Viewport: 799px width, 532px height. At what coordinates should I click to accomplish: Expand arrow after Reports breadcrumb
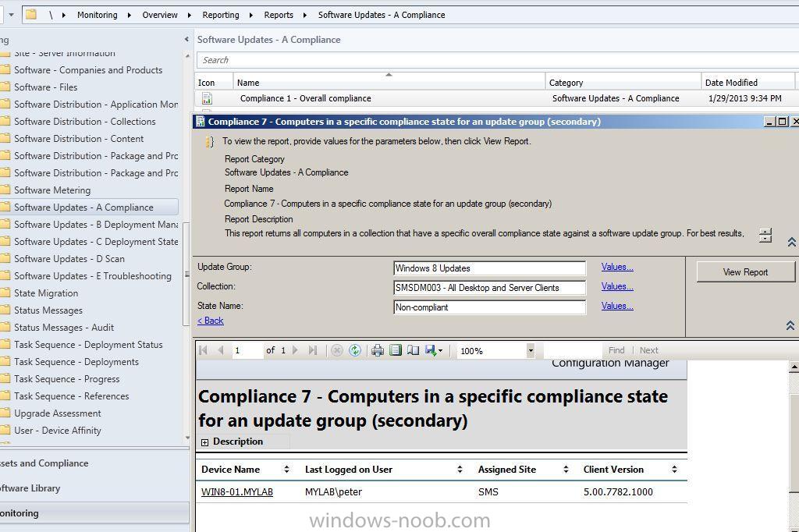click(x=305, y=16)
